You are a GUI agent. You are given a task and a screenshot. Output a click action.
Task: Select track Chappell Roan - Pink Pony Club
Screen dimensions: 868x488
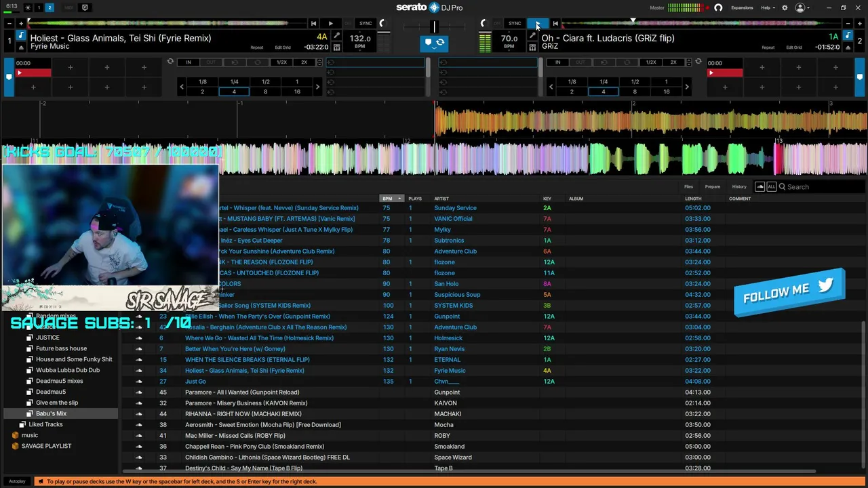[254, 447]
